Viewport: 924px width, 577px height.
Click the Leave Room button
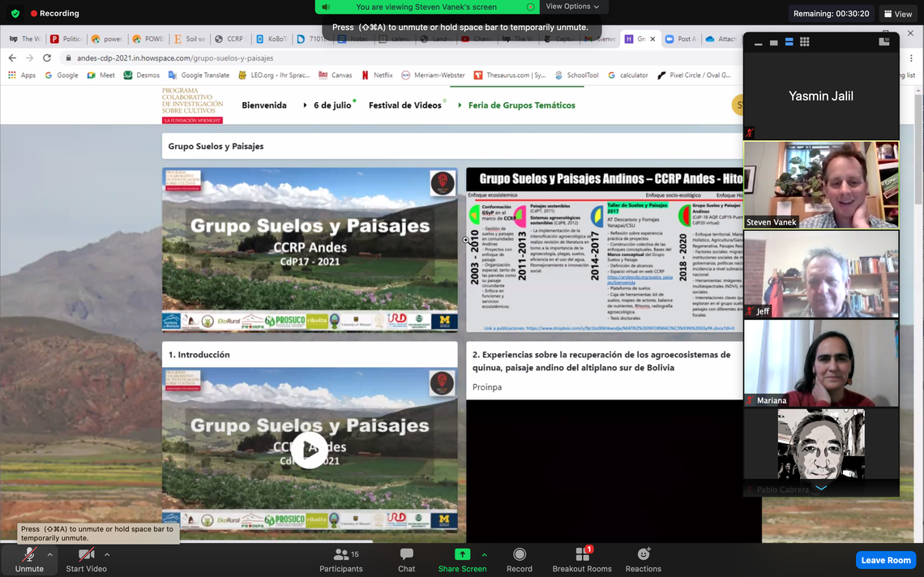tap(885, 560)
